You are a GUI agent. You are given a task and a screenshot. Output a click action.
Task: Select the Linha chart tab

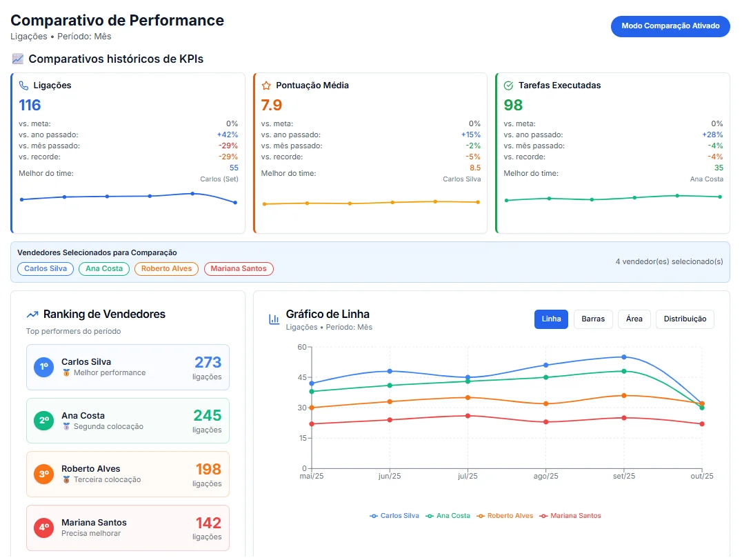pos(551,319)
